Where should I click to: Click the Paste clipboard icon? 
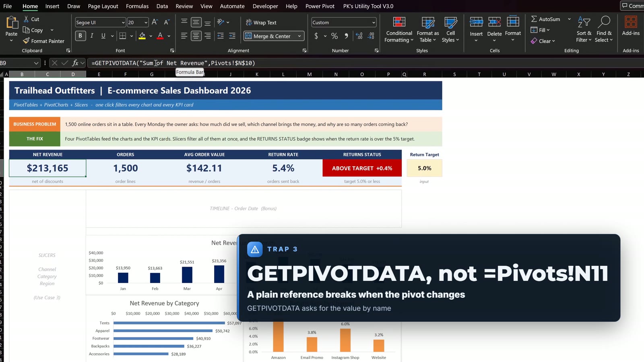[12, 23]
